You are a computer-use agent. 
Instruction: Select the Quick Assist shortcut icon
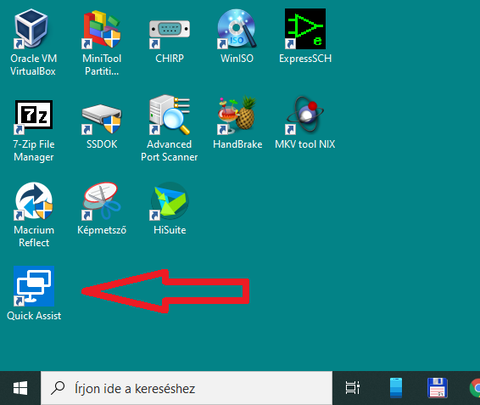point(34,286)
